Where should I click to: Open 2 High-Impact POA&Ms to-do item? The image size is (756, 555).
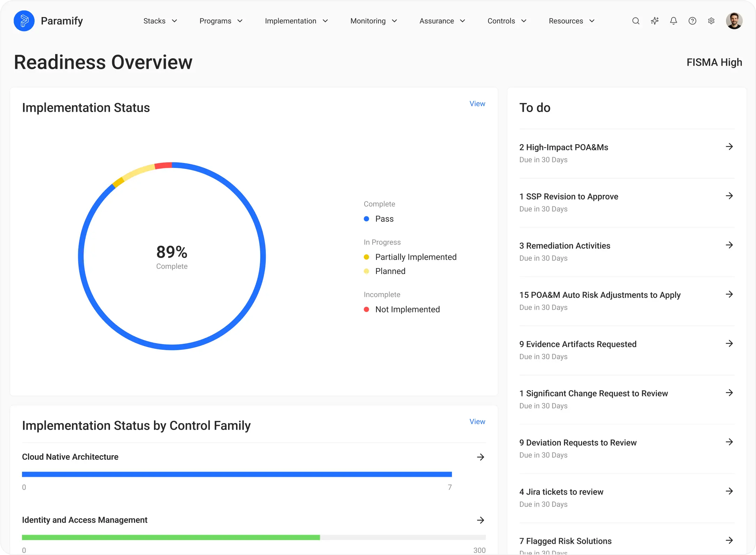click(627, 153)
